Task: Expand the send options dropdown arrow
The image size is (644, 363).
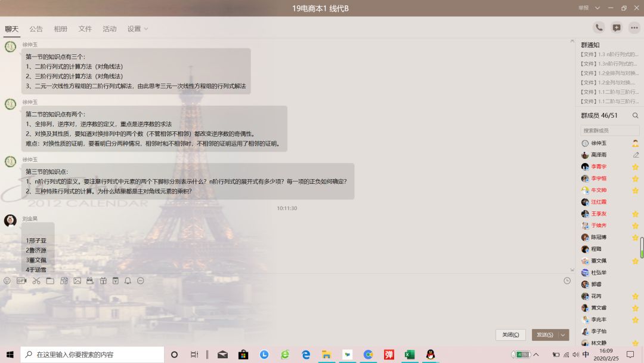Action: 563,335
